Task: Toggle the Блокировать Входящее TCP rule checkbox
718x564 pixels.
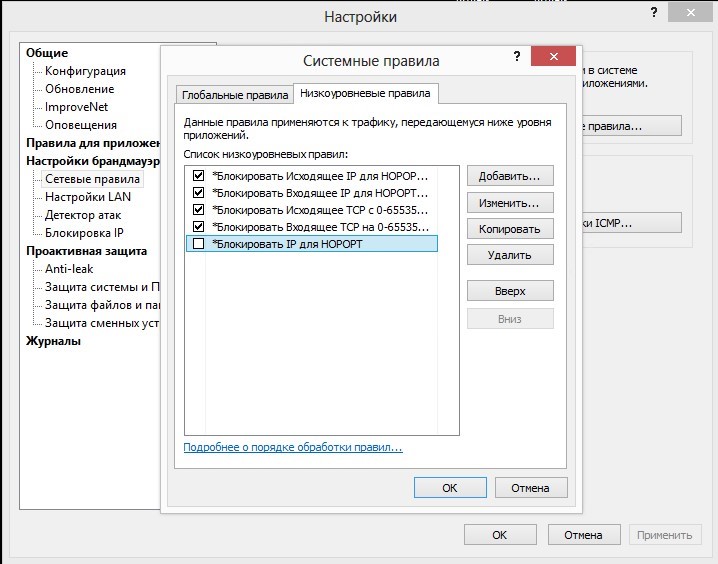Action: (x=198, y=227)
